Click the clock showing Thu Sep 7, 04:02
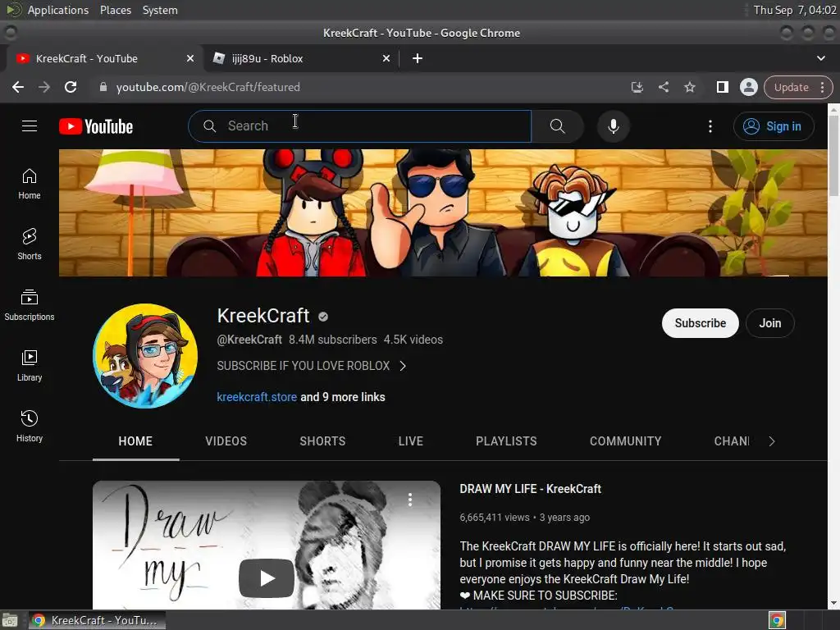840x630 pixels. pos(795,10)
